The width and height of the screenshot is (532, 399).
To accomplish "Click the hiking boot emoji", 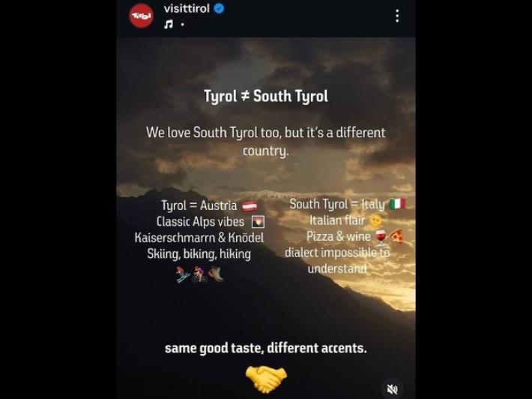I will (216, 274).
